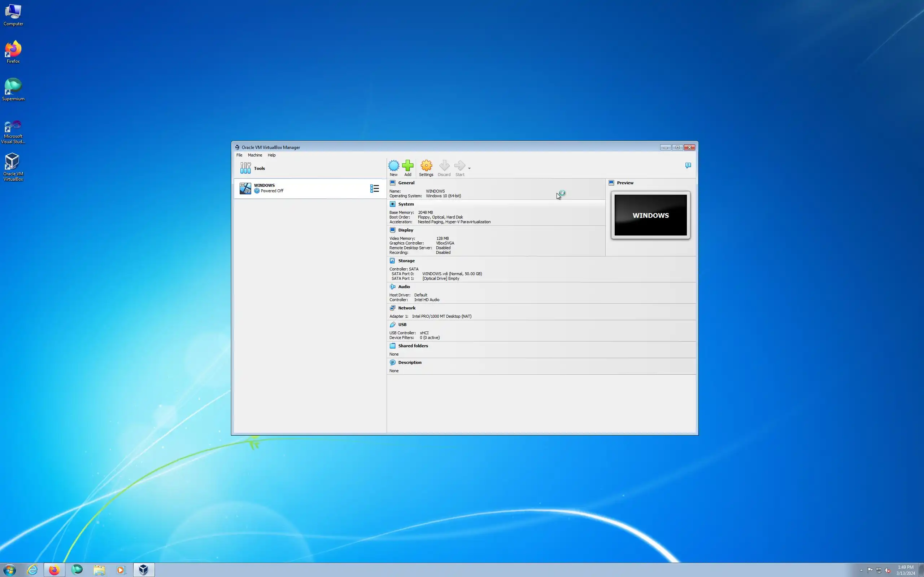Click the WINDOWS preview thumbnail
The width and height of the screenshot is (924, 577).
[650, 215]
